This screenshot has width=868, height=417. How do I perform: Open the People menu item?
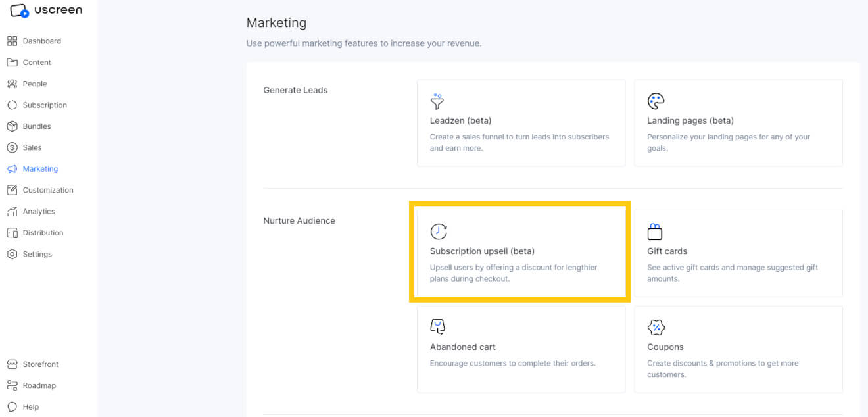(x=35, y=84)
